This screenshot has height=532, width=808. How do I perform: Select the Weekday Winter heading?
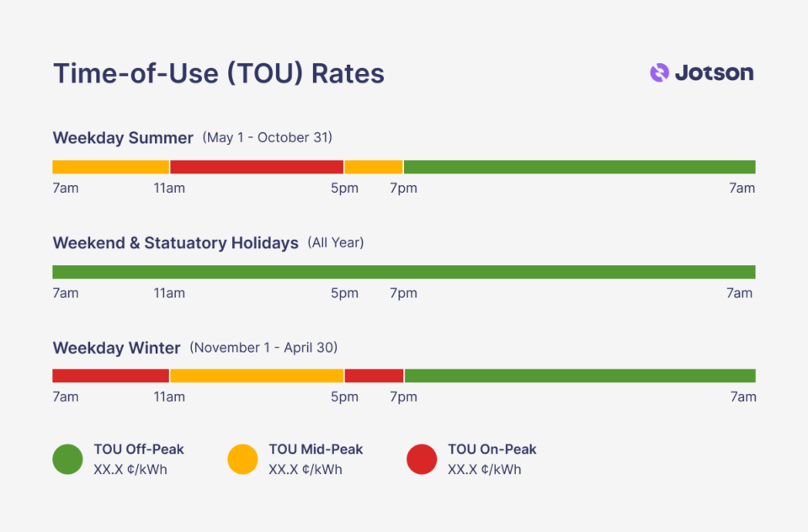(x=116, y=348)
